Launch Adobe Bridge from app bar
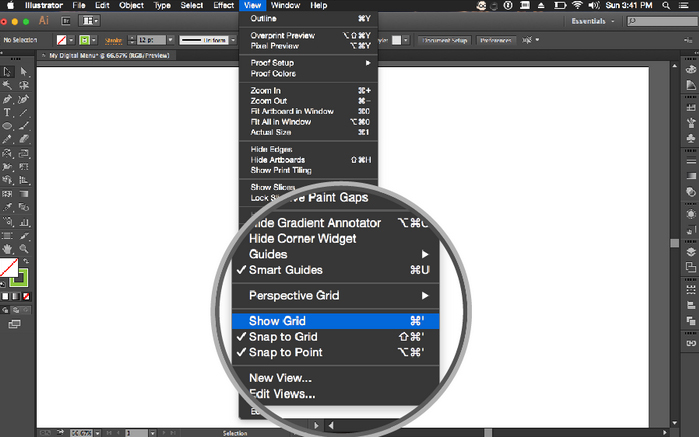 click(66, 21)
